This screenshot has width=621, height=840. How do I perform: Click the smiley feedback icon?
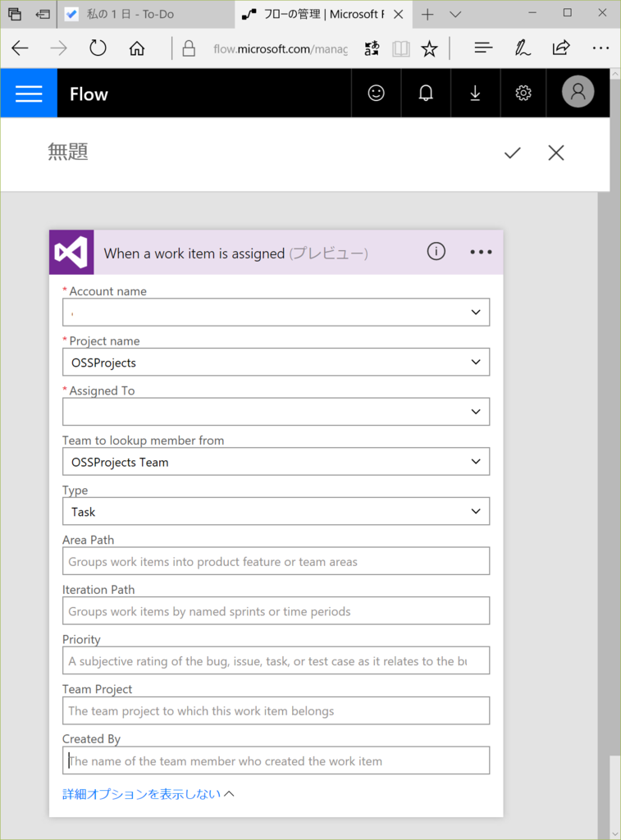(x=377, y=94)
